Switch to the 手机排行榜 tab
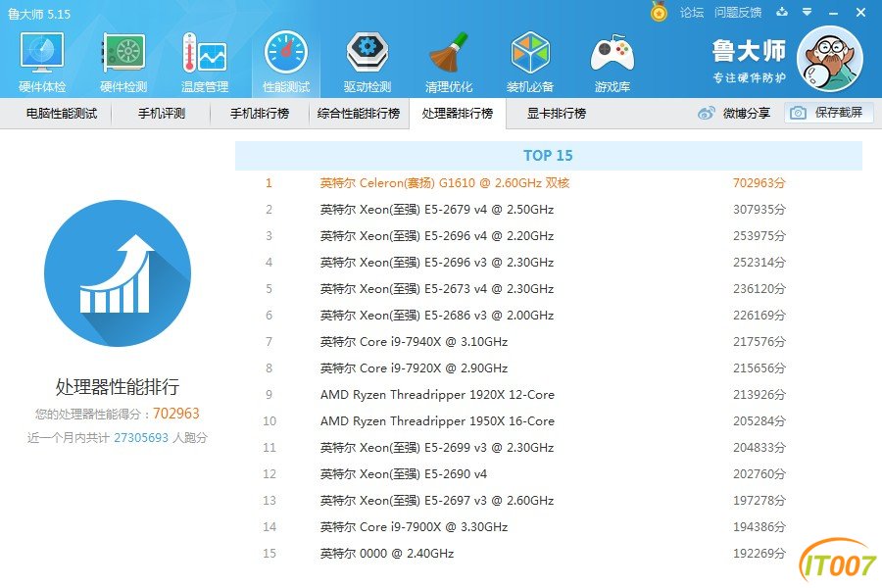The height and width of the screenshot is (588, 882). [260, 113]
